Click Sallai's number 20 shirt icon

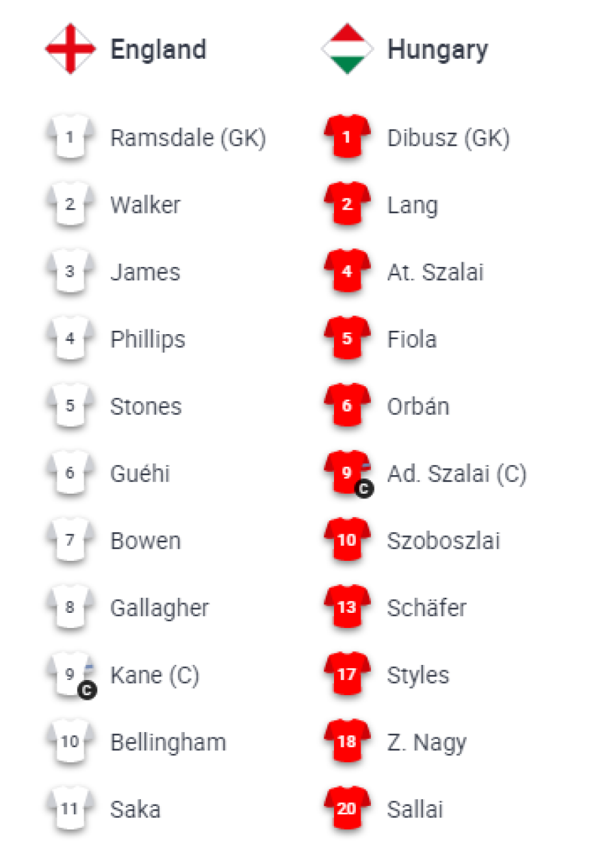(347, 809)
